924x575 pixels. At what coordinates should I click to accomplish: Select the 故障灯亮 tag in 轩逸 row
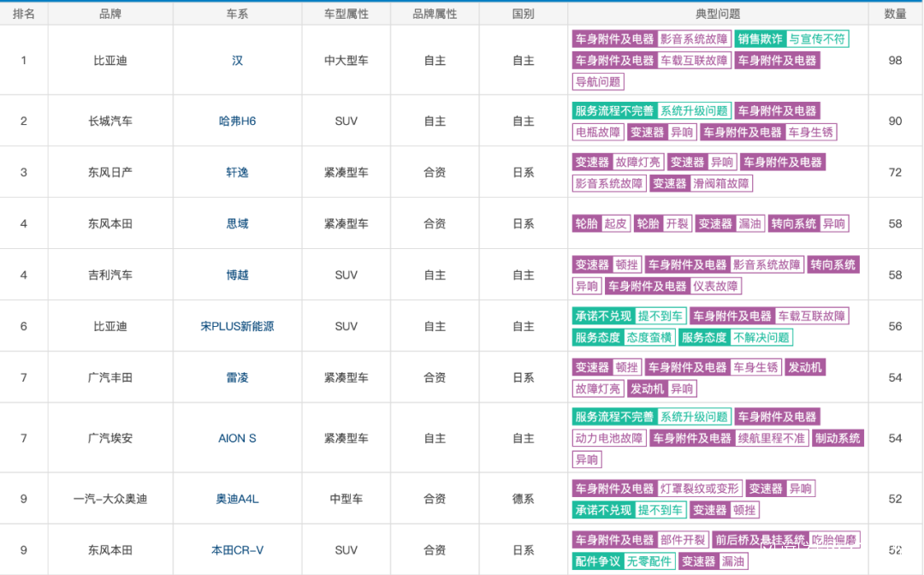(x=638, y=162)
